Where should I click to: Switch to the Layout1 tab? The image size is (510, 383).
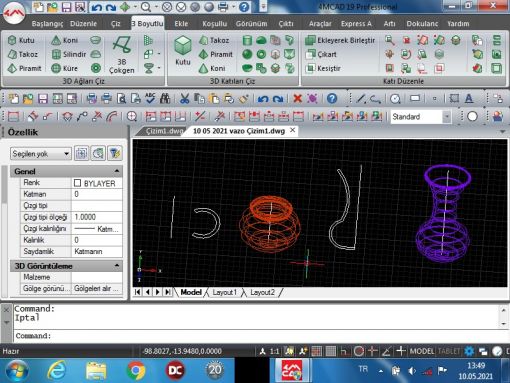[x=224, y=292]
